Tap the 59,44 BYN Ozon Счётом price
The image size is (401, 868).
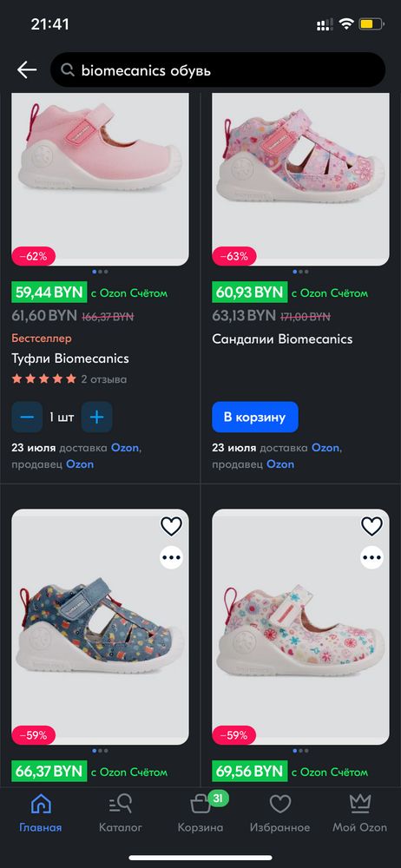click(x=89, y=293)
